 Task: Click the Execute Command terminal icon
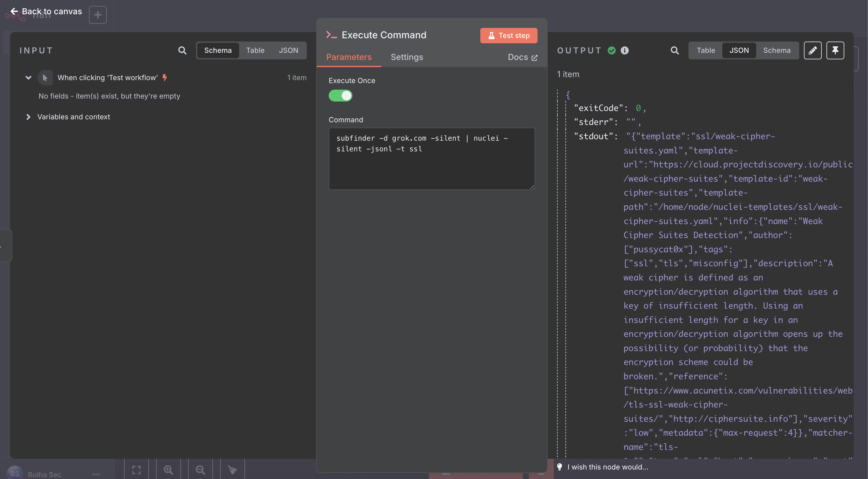coord(331,35)
